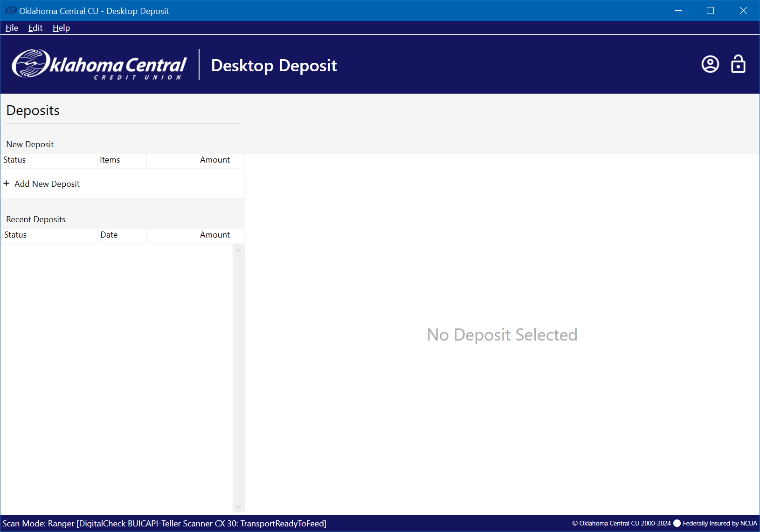Click the Oklahoma Central Credit Union logo
This screenshot has height=532, width=760.
point(99,64)
